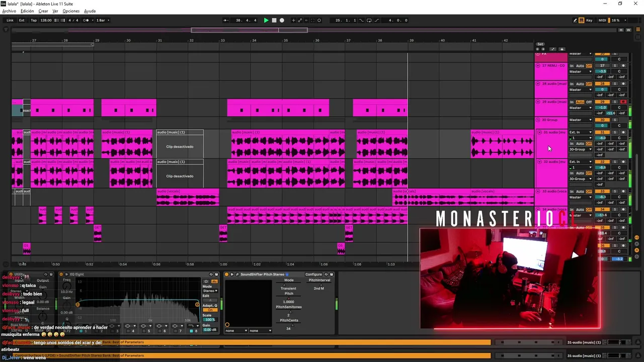Enable Key Map Mode
The height and width of the screenshot is (362, 644).
[x=589, y=20]
